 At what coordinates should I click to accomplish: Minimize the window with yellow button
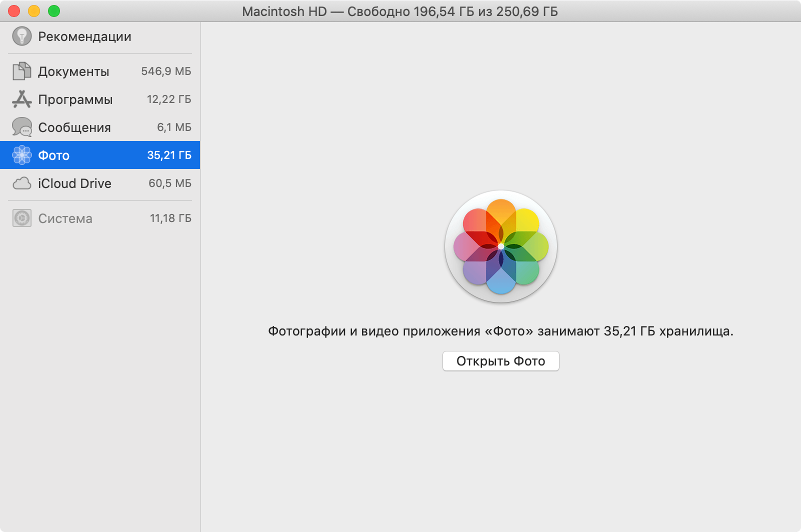click(34, 11)
